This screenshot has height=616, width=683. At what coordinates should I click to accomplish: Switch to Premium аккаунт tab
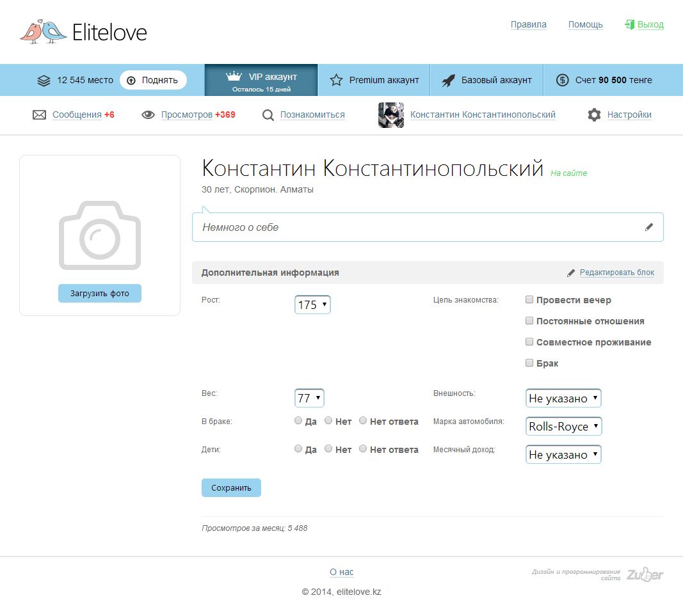[x=374, y=80]
